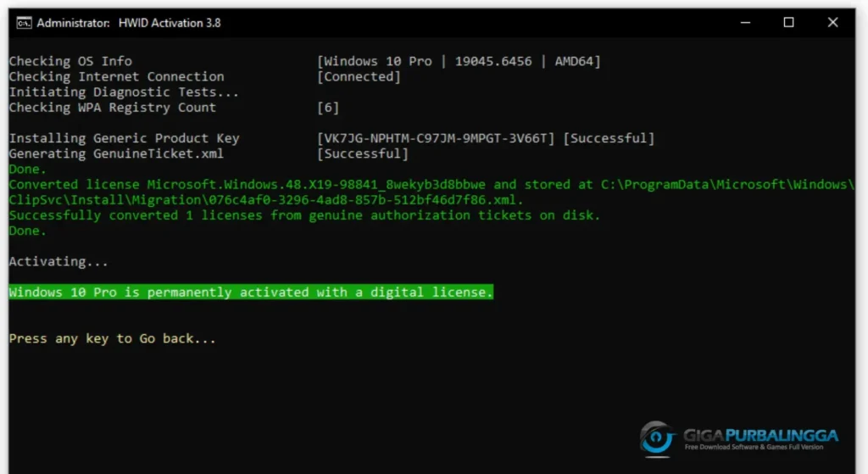Click the second green 'Done.' line

click(x=28, y=231)
